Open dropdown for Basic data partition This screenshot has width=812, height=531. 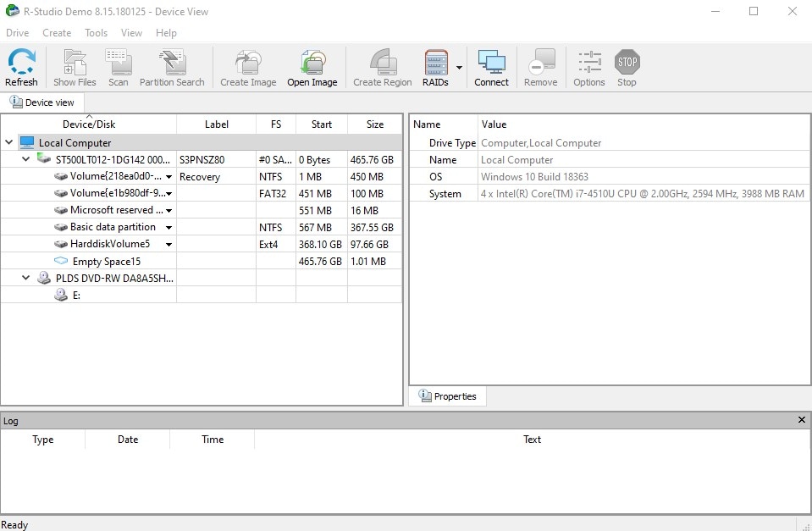click(x=168, y=228)
